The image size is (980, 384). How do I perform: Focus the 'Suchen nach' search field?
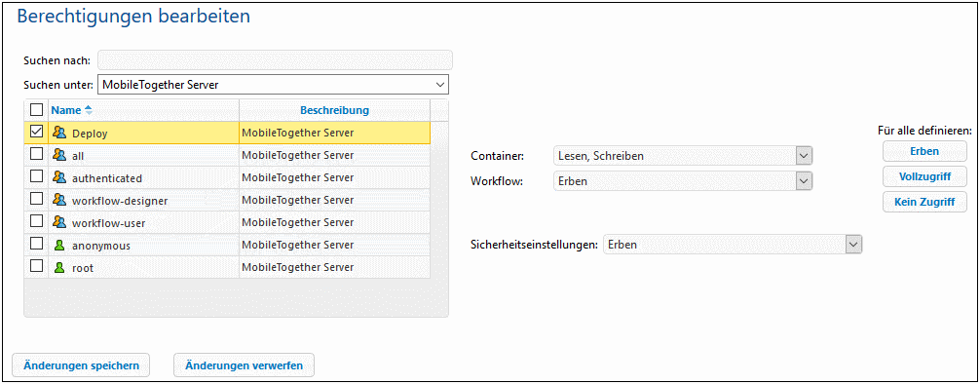275,60
